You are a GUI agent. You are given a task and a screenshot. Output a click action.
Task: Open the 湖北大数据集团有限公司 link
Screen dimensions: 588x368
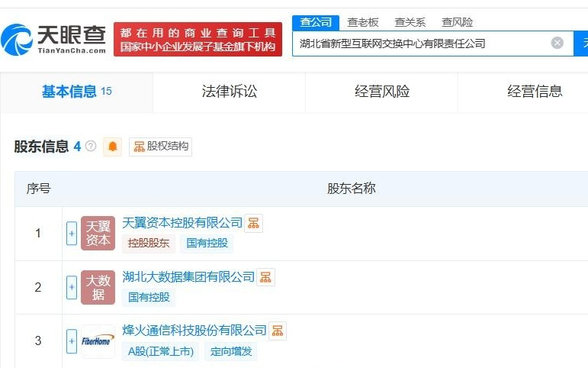[x=188, y=276]
